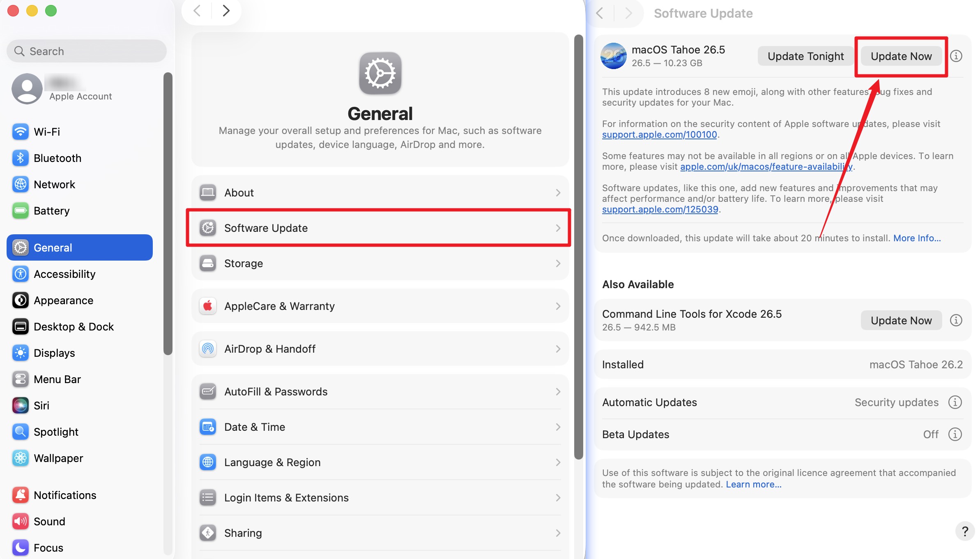The height and width of the screenshot is (559, 980).
Task: Click the AirDrop & Handoff icon
Action: tap(208, 349)
